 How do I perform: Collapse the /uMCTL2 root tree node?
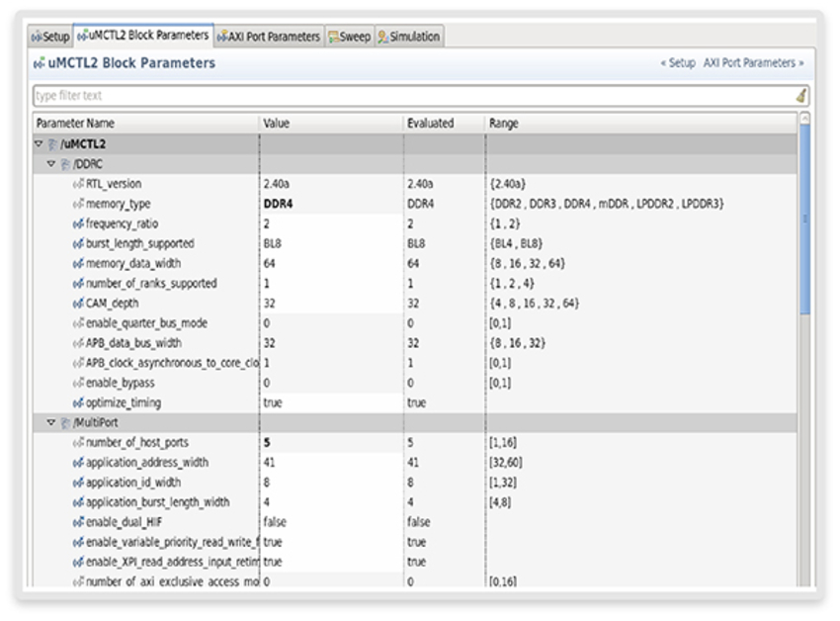39,144
